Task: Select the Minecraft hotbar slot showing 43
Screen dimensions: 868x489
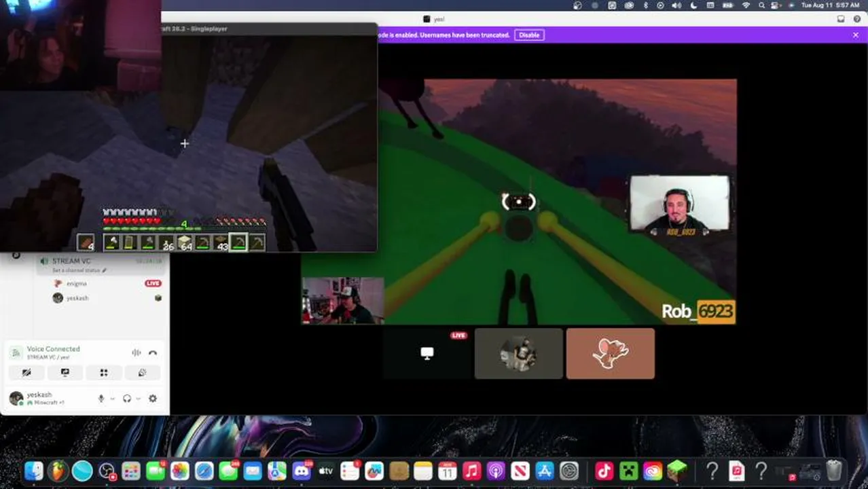Action: pos(221,242)
